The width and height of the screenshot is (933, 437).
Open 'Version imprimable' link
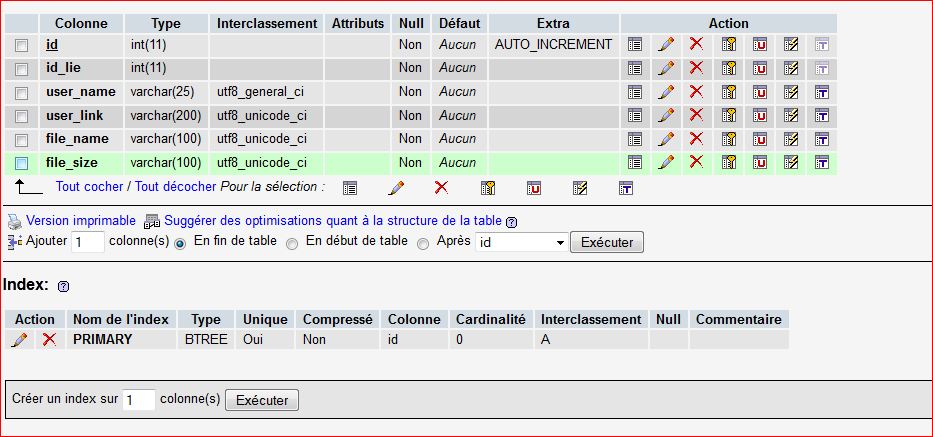(81, 220)
